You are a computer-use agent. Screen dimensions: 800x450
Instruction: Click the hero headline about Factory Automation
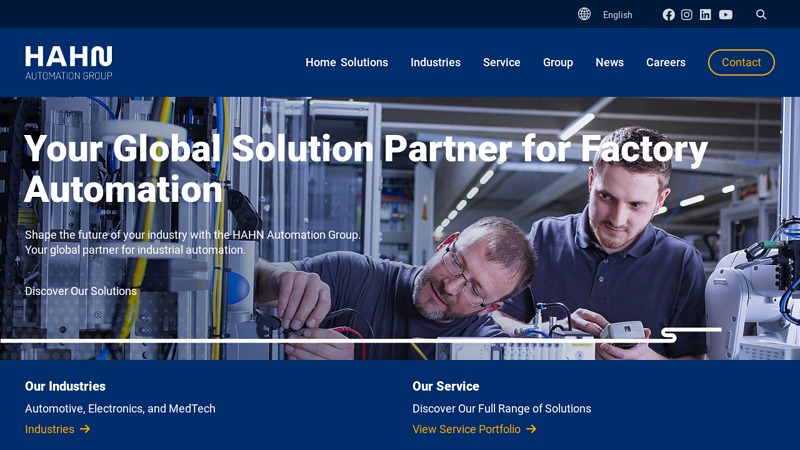[366, 168]
